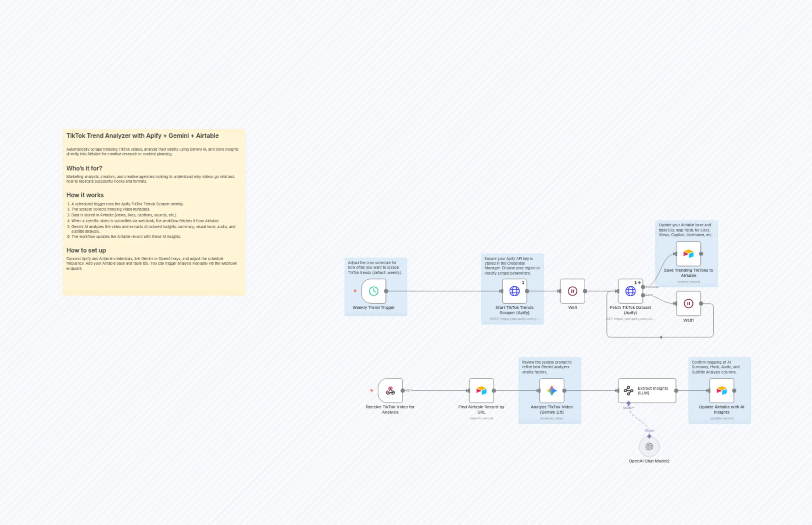Open the Analyze TikTok Video Gemini node
Screen dimensions: 812x525
tap(552, 391)
